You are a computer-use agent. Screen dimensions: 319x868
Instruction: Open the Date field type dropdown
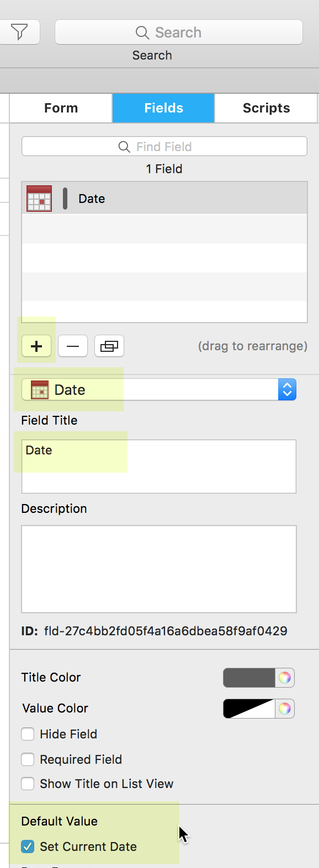[159, 390]
